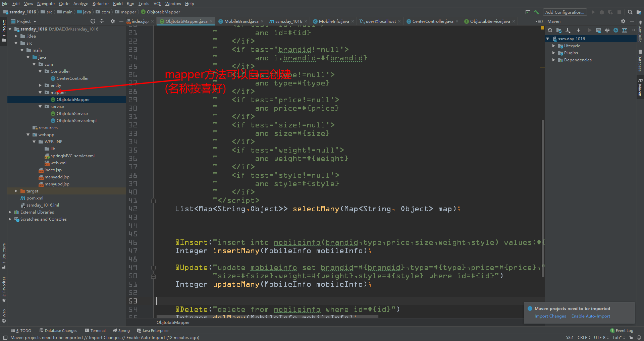Hide the Project panel with minus icon
Image resolution: width=644 pixels, height=341 pixels.
tap(121, 21)
